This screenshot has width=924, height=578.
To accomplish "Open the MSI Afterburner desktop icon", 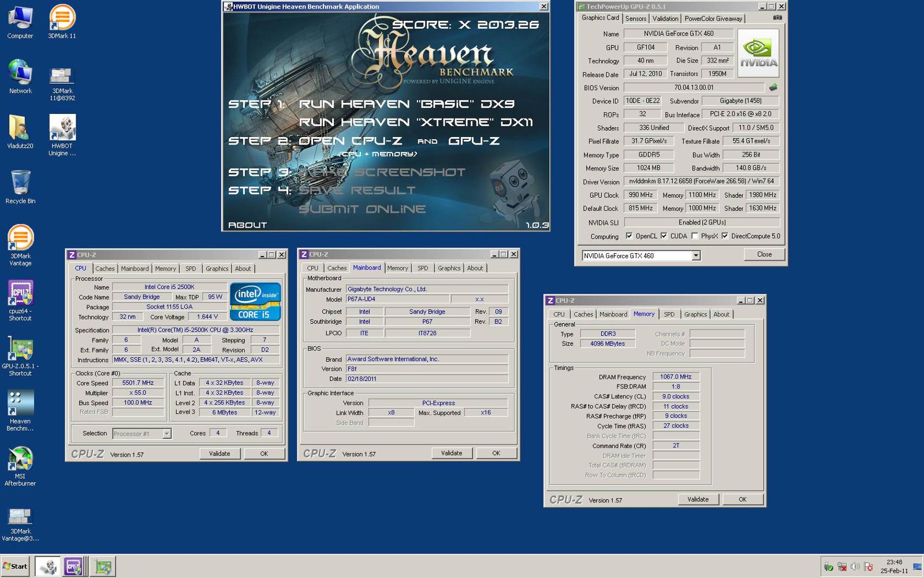I will [20, 466].
